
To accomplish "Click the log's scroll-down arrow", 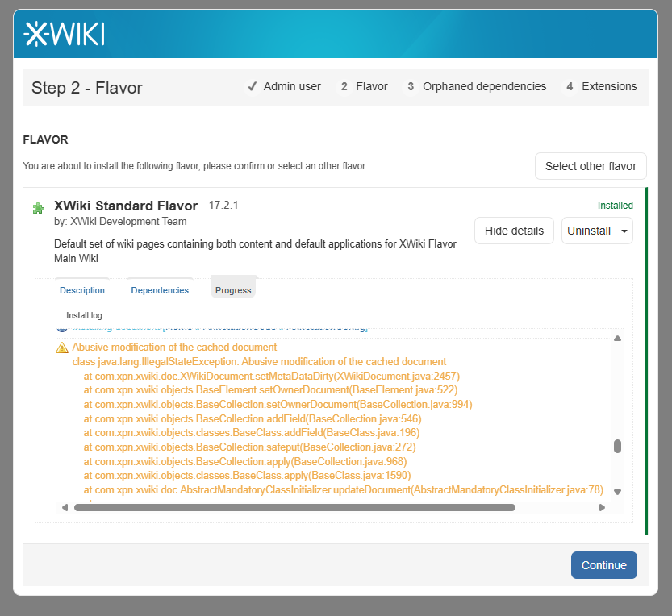I will pyautogui.click(x=618, y=492).
